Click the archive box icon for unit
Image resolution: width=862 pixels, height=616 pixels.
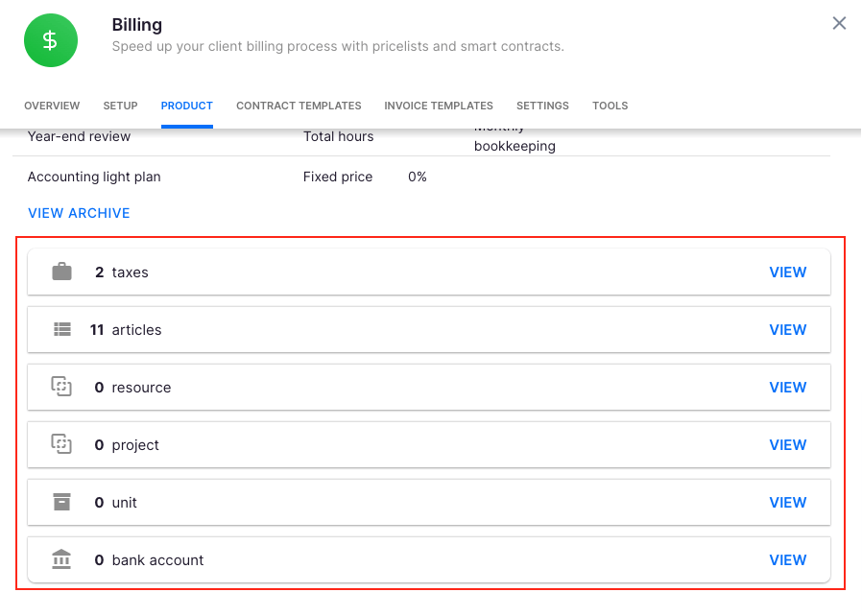tap(61, 502)
